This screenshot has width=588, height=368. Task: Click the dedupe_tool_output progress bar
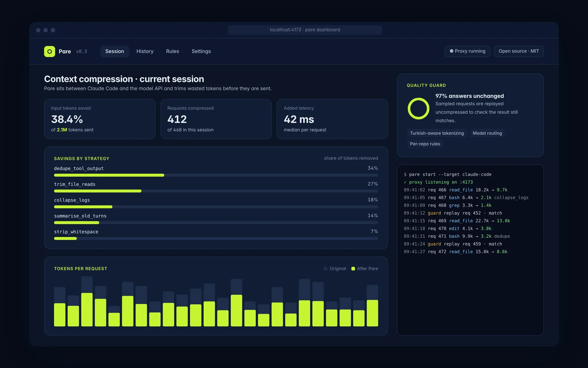pos(216,175)
